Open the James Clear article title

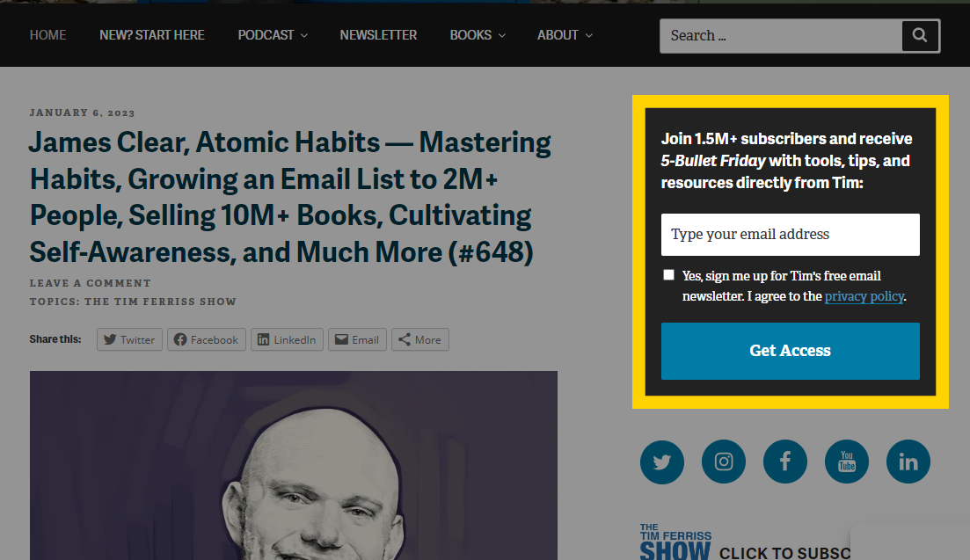pos(289,197)
